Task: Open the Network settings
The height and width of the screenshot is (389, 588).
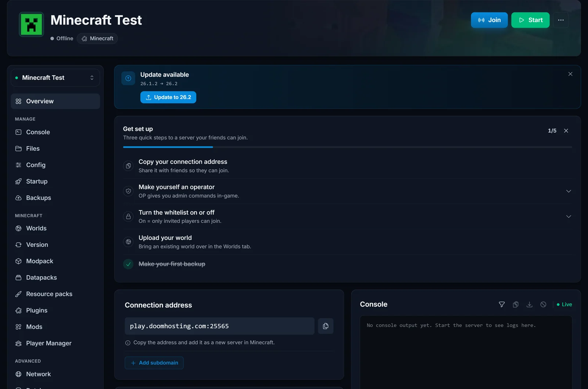Action: coord(55,374)
